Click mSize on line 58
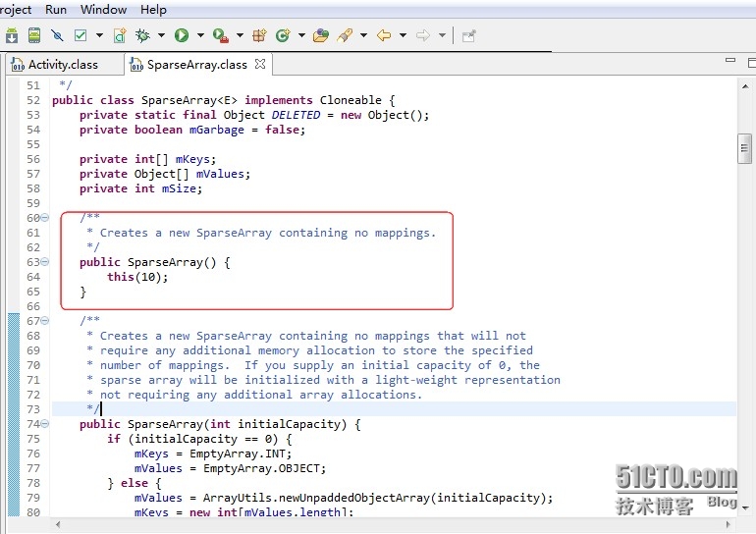This screenshot has height=534, width=756. coord(179,188)
